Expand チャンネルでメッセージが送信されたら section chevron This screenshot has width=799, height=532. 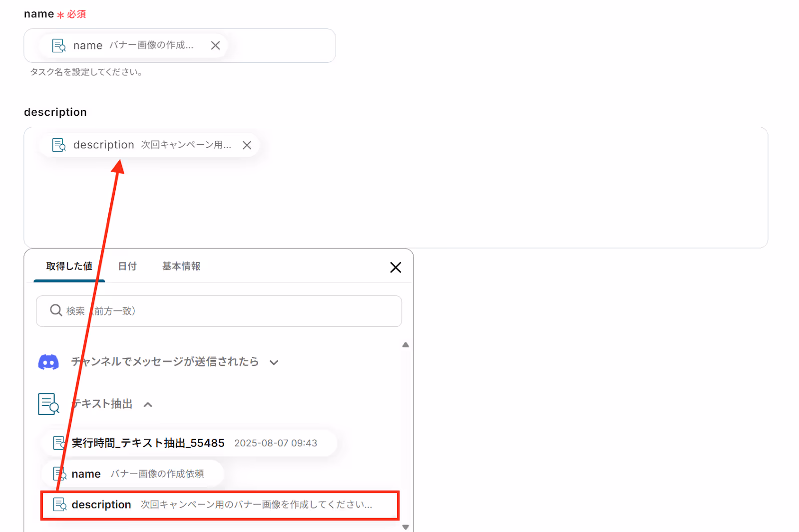click(x=274, y=362)
